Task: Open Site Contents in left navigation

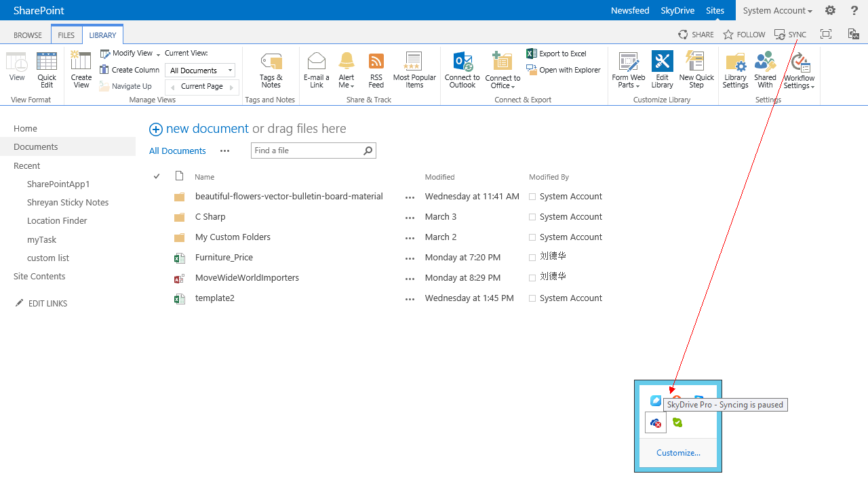Action: tap(39, 276)
